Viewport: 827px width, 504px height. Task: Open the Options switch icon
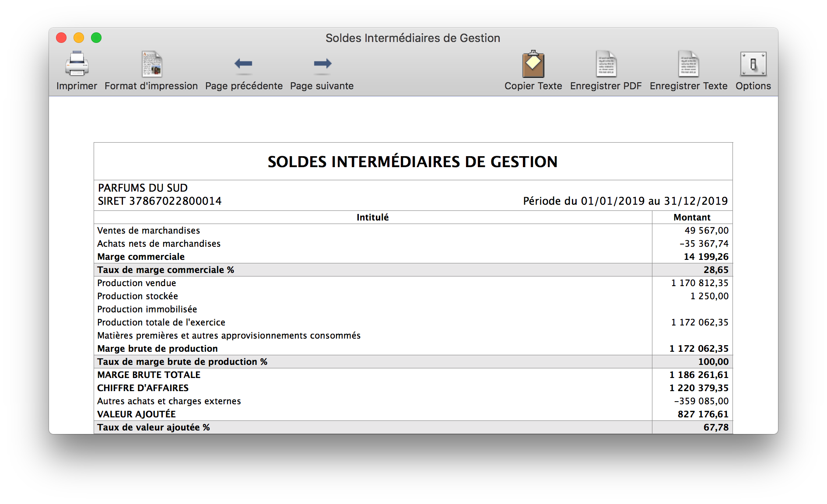753,64
